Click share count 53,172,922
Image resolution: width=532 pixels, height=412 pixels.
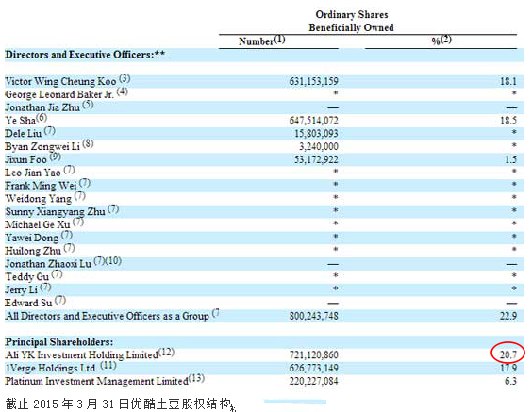tap(316, 159)
